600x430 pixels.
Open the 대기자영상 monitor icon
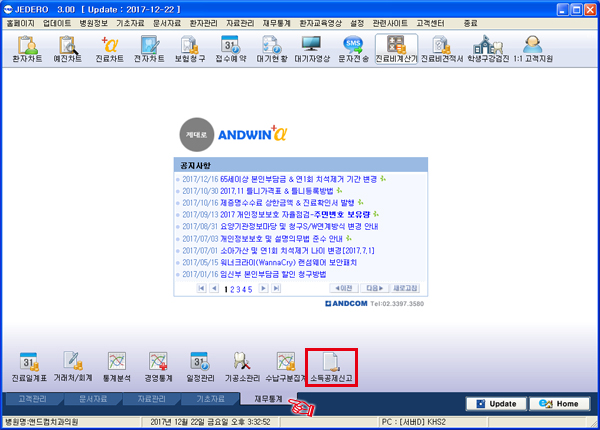click(x=311, y=49)
